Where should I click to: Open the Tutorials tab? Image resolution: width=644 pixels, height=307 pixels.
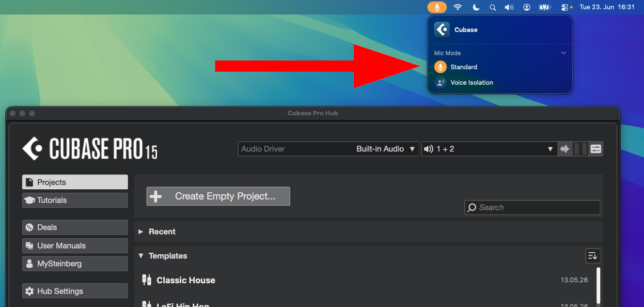pos(75,200)
